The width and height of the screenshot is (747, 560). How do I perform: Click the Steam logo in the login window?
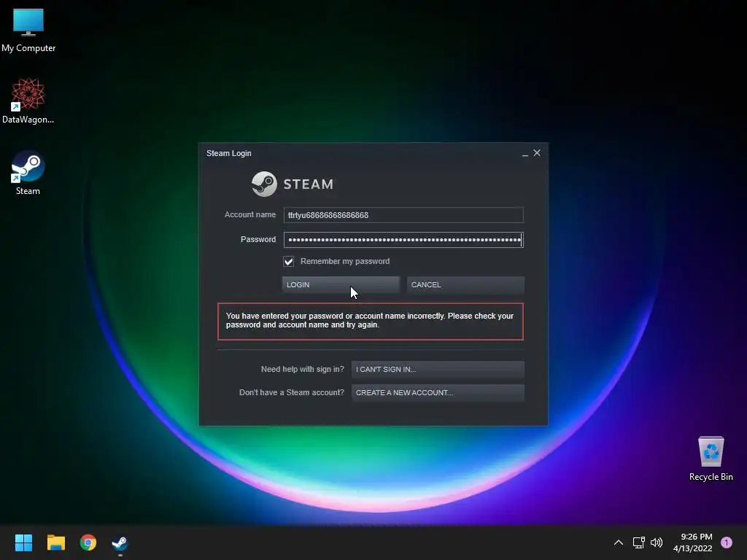[292, 184]
